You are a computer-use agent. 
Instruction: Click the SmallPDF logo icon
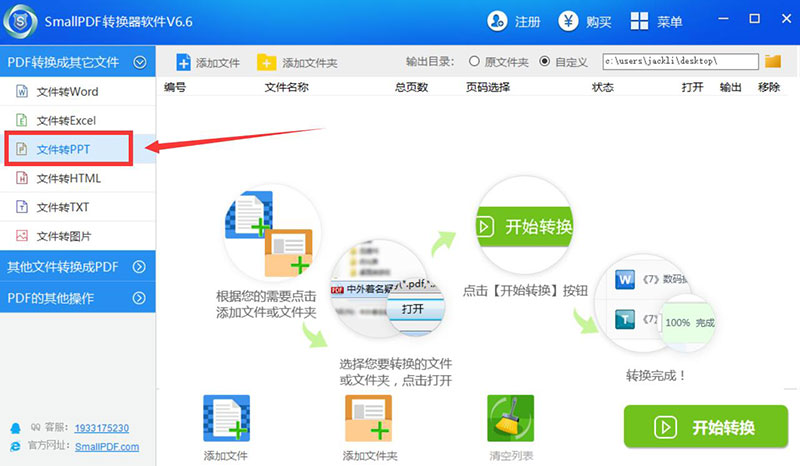pyautogui.click(x=20, y=21)
